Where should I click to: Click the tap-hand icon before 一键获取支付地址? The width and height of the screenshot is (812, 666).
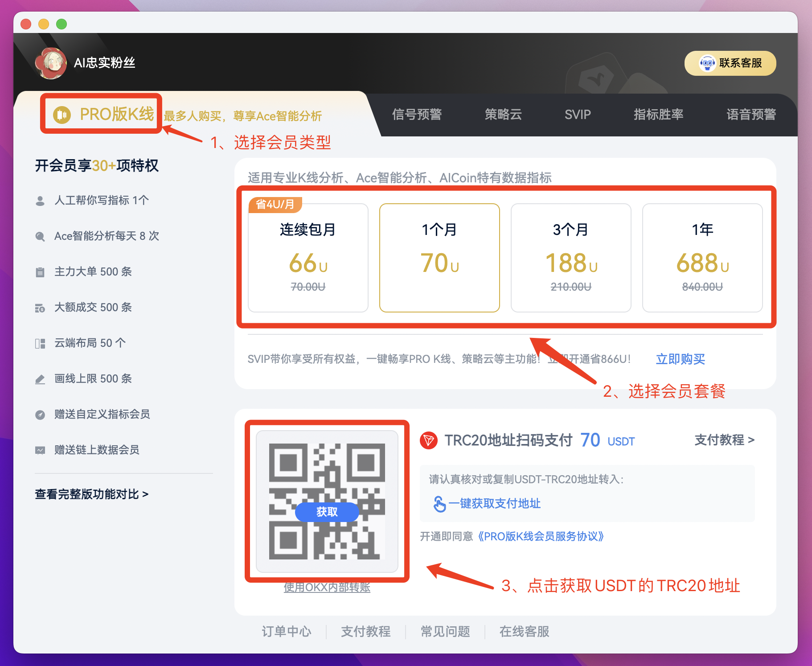(439, 504)
